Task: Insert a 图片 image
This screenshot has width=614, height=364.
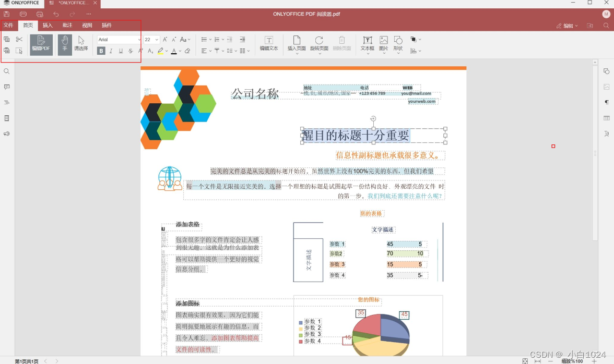Action: click(383, 44)
